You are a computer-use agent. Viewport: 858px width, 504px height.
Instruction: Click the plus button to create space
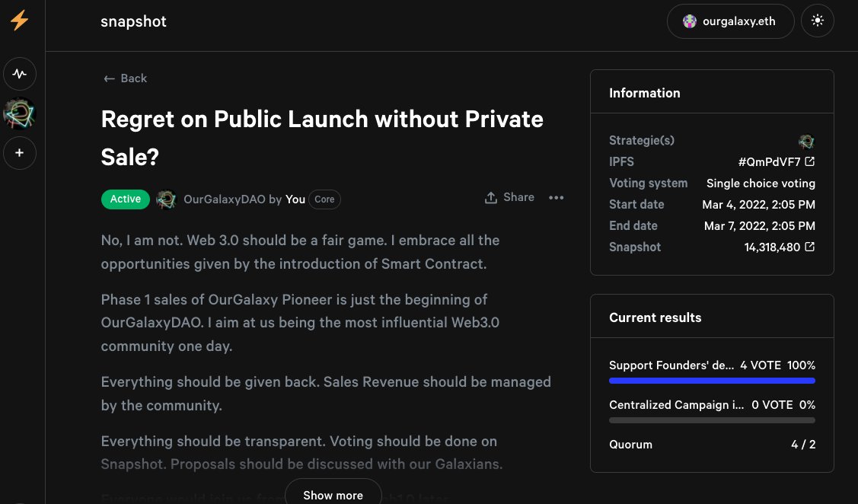[x=20, y=153]
